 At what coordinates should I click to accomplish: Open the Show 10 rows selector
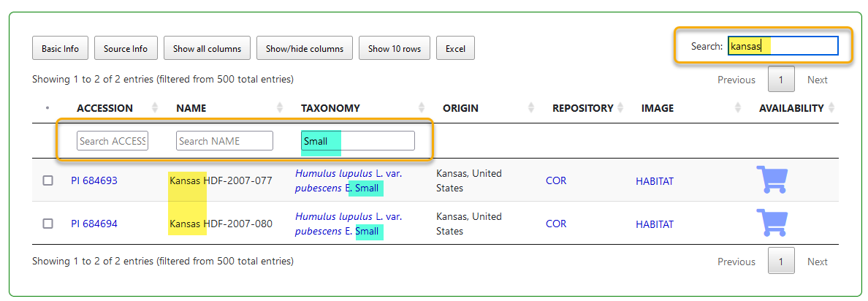click(x=394, y=49)
